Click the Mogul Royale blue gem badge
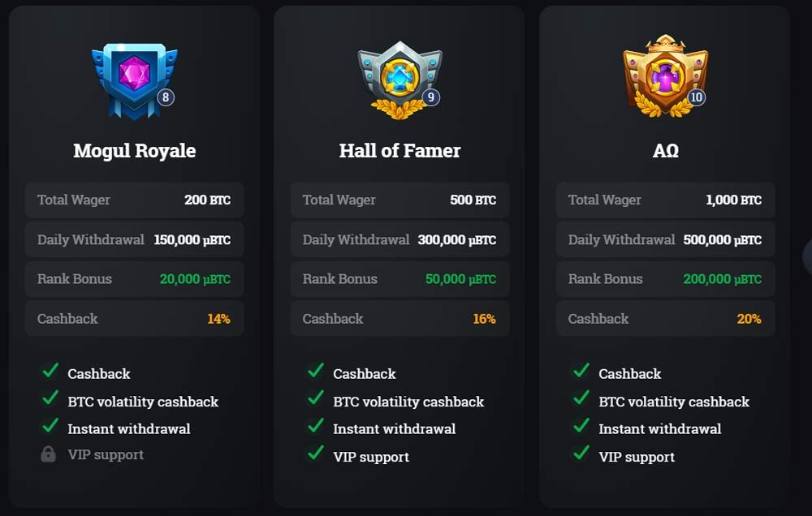The height and width of the screenshot is (516, 812). (x=135, y=81)
